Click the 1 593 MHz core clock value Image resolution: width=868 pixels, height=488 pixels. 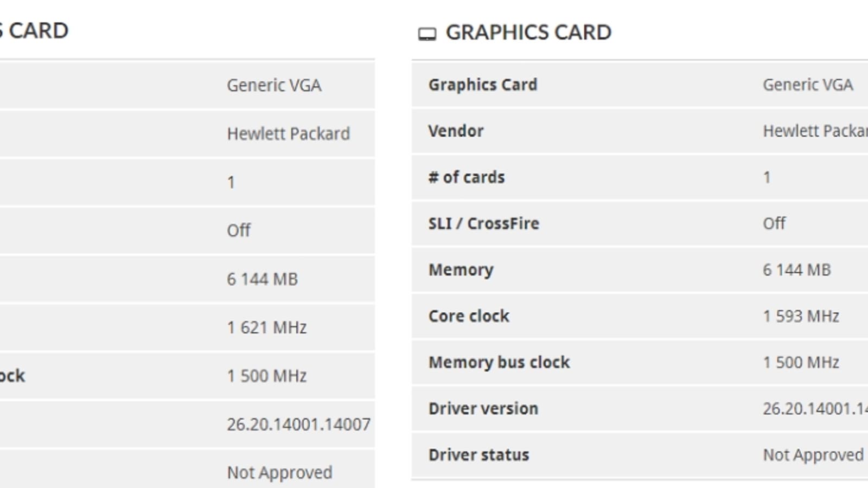point(801,316)
